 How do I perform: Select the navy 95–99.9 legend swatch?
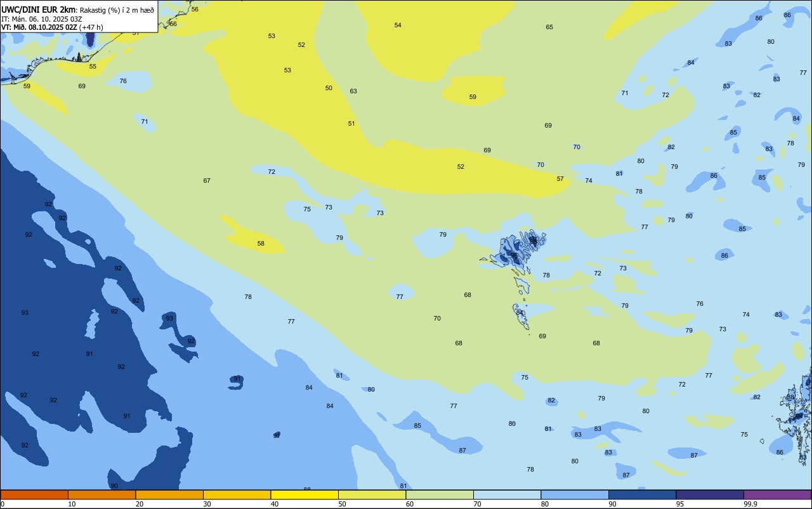(710, 494)
